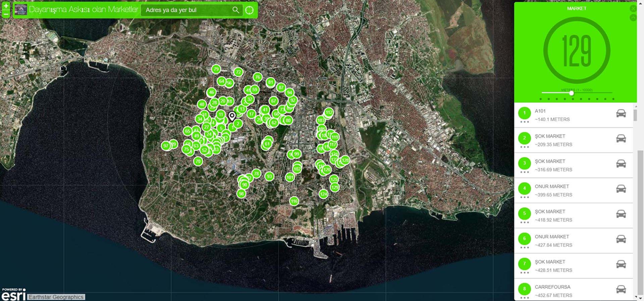
Task: Click map marker number 17
Action: (x=251, y=114)
